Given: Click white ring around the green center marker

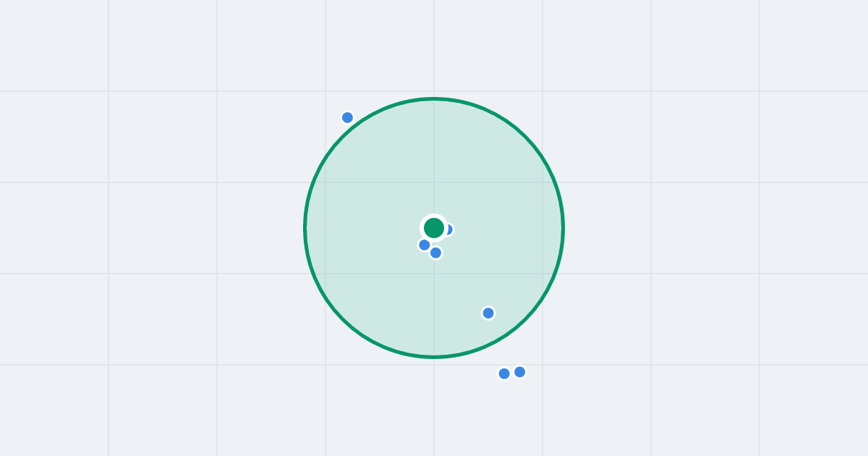Looking at the screenshot, I should [x=434, y=216].
